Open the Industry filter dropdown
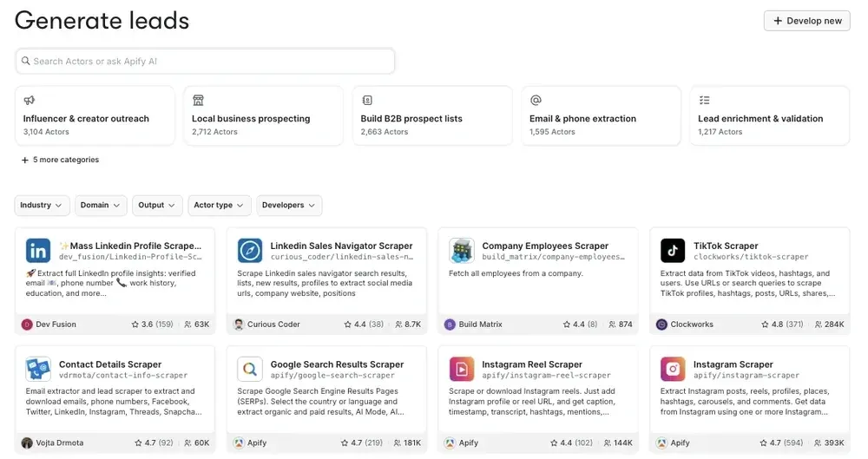Image resolution: width=868 pixels, height=459 pixels. click(42, 205)
